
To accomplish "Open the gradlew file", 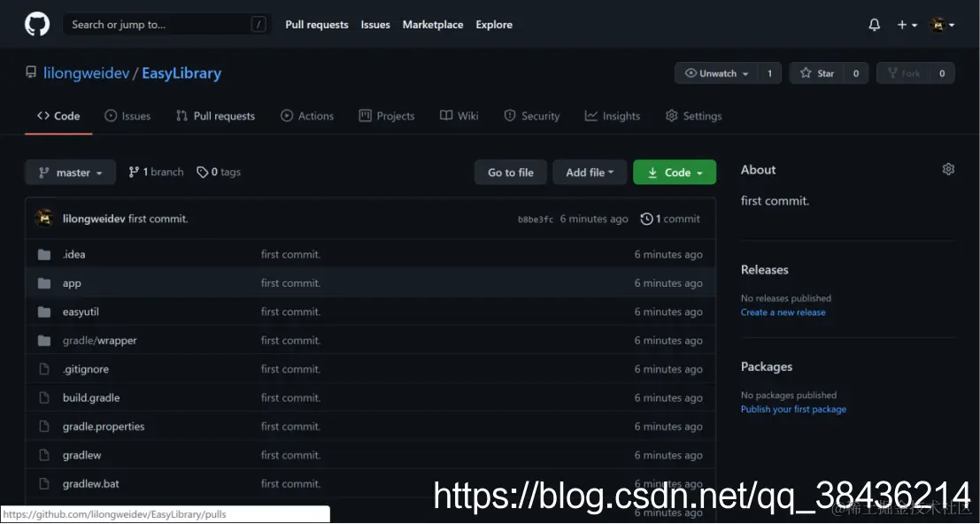I will 81,455.
